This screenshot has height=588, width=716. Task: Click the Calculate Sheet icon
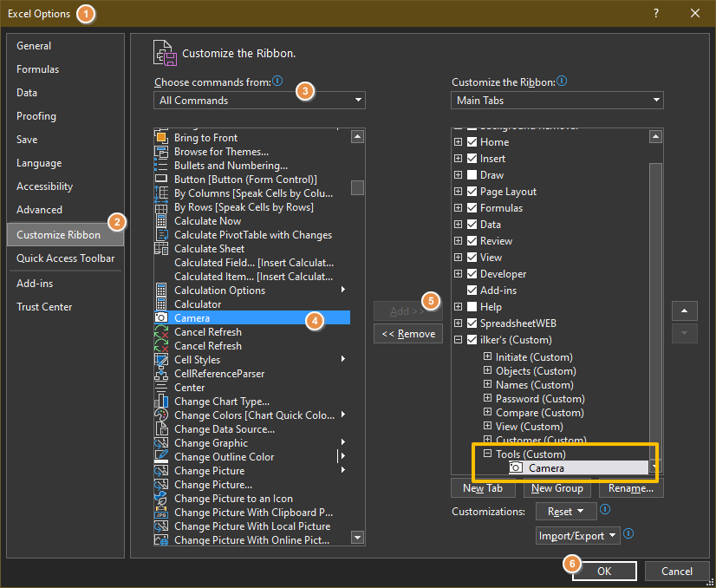click(161, 249)
